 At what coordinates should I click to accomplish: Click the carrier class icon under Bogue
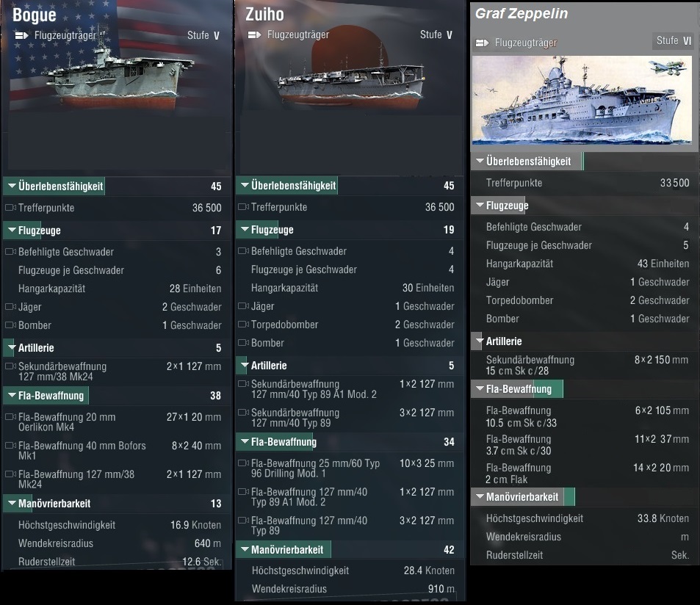20,35
